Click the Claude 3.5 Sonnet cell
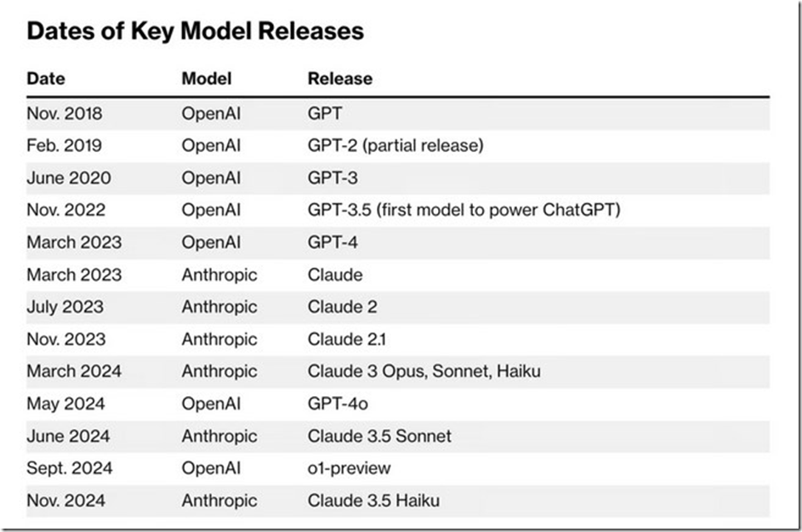 [x=379, y=436]
